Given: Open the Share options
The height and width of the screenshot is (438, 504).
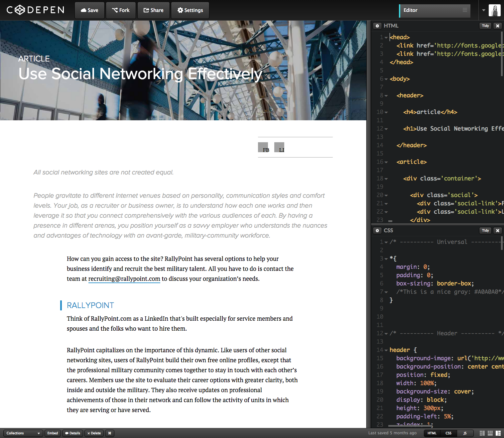Looking at the screenshot, I should (x=153, y=10).
